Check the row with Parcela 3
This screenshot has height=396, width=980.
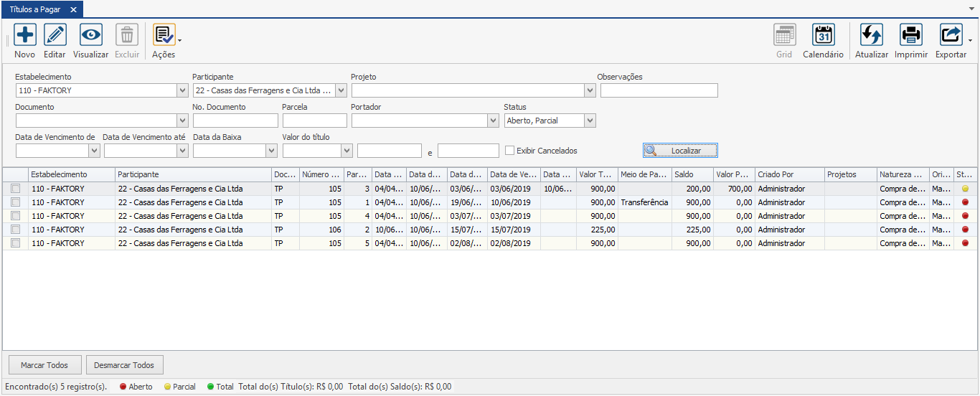15,189
